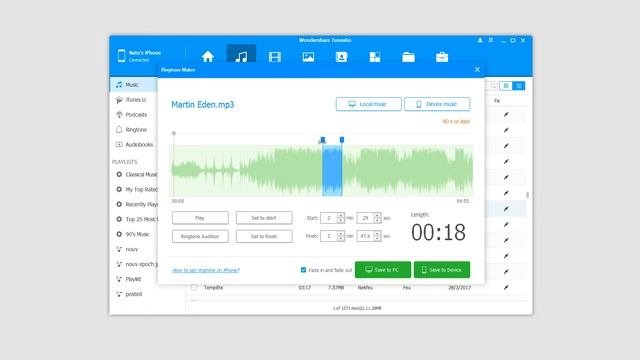Open the Home tab icon

[x=208, y=57]
